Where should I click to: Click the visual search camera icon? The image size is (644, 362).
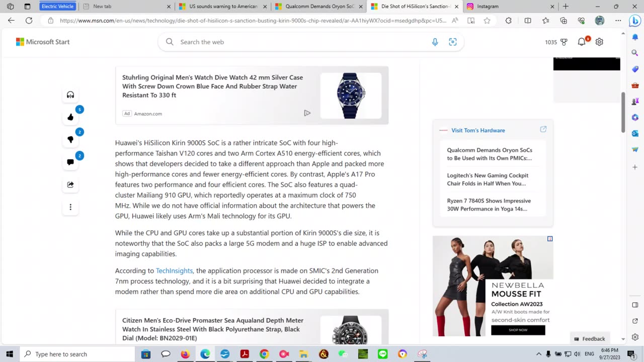pyautogui.click(x=453, y=42)
